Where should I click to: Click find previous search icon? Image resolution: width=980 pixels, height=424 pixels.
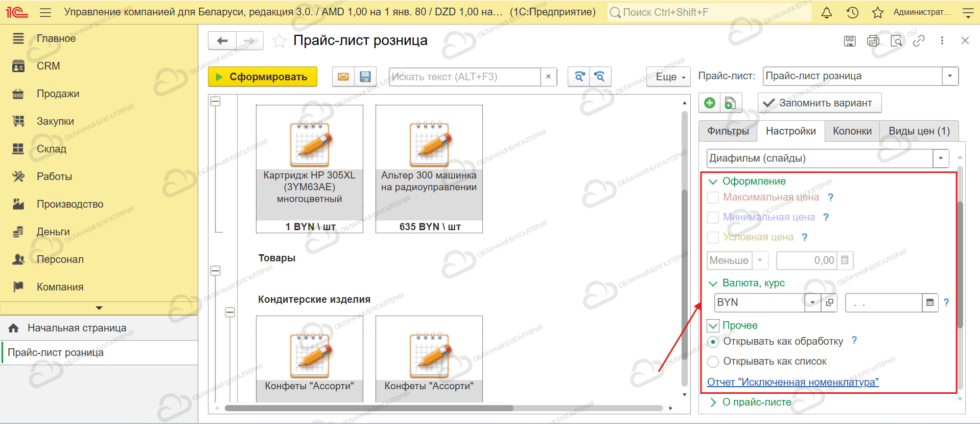tap(600, 77)
